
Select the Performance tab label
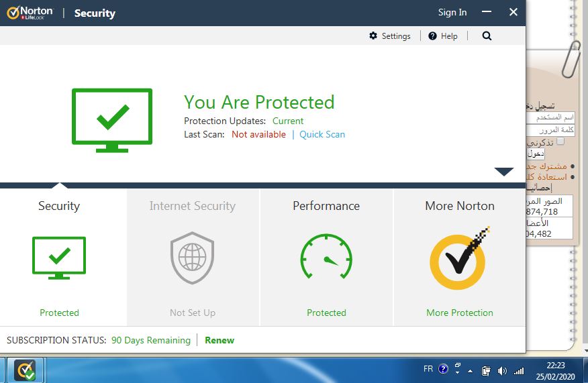pyautogui.click(x=326, y=206)
